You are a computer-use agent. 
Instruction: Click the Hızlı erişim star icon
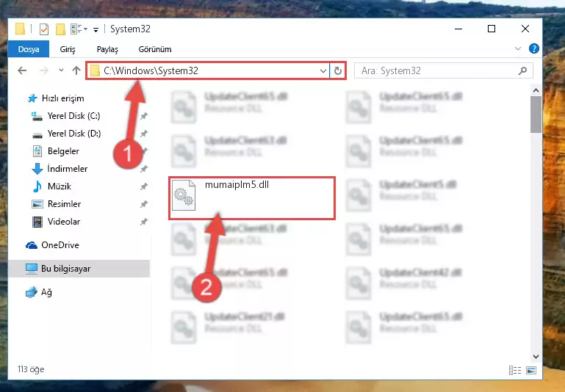pyautogui.click(x=32, y=98)
